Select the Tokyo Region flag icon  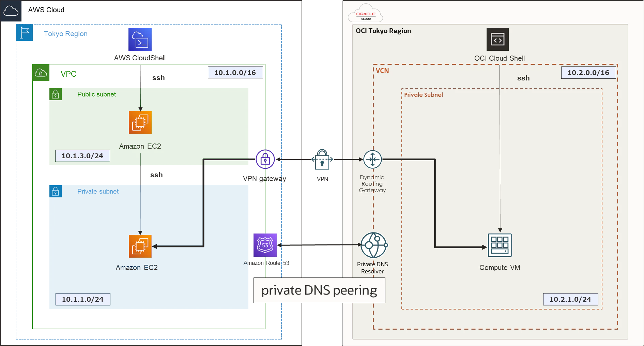click(25, 33)
